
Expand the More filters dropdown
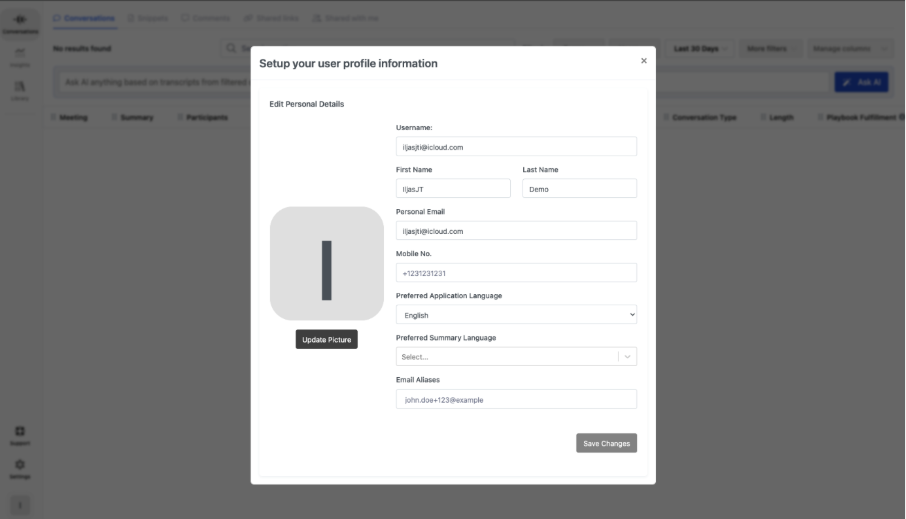click(771, 48)
